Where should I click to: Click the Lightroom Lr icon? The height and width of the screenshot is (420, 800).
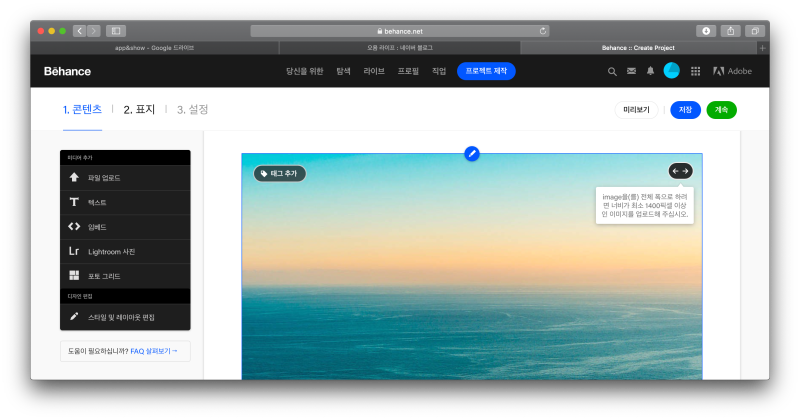click(x=74, y=251)
